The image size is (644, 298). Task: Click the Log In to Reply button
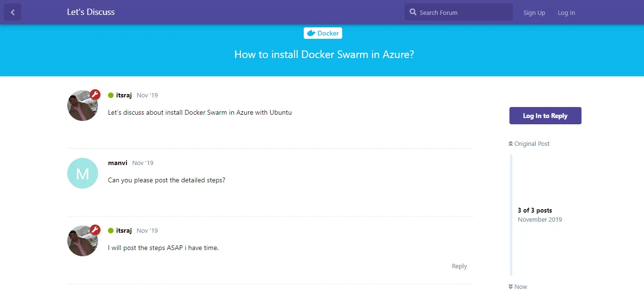[545, 116]
